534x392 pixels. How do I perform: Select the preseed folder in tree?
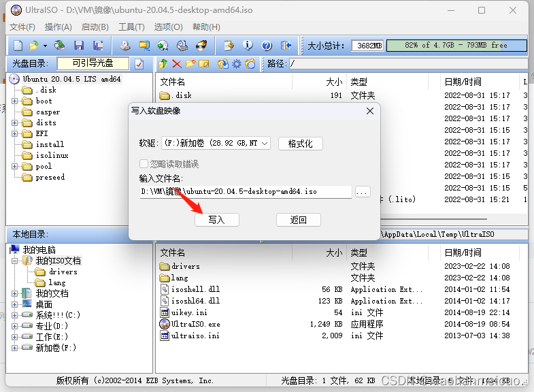[50, 177]
